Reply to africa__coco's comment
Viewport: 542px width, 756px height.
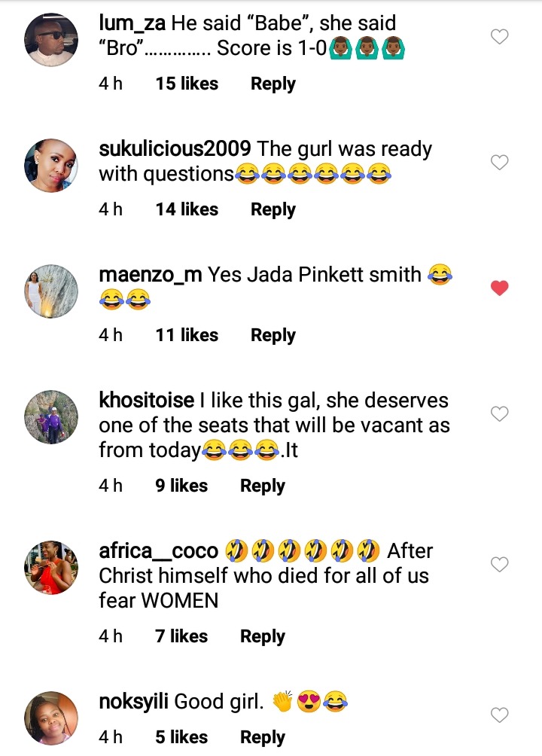click(263, 636)
